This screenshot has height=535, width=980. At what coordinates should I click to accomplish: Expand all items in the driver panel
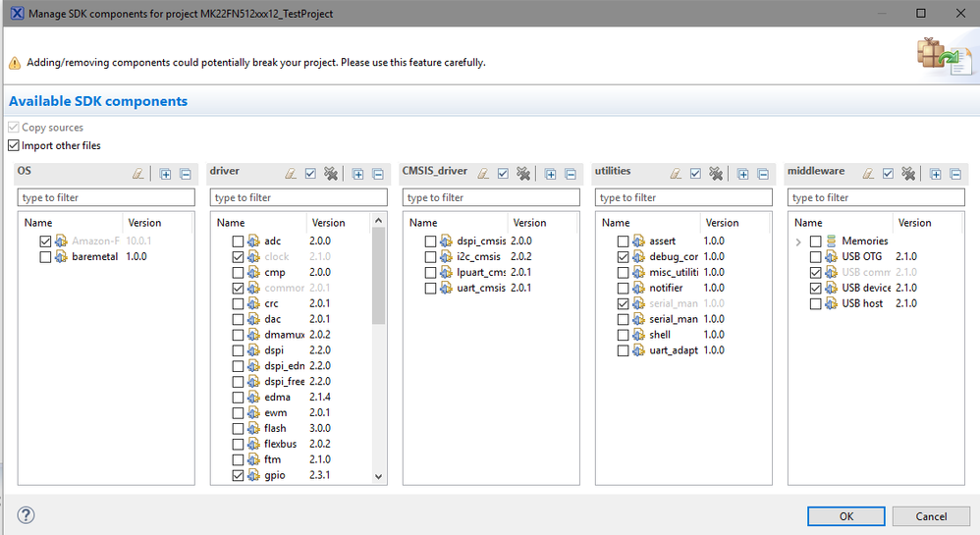(357, 174)
